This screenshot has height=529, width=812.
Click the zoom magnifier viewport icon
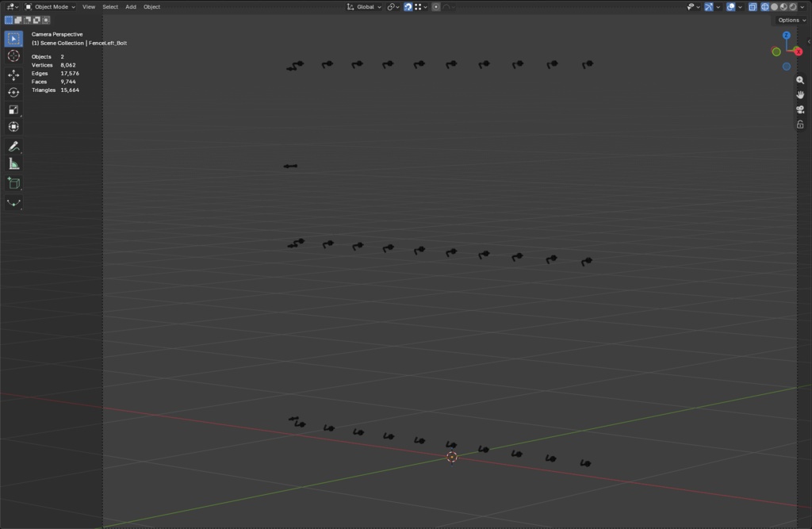click(x=800, y=80)
